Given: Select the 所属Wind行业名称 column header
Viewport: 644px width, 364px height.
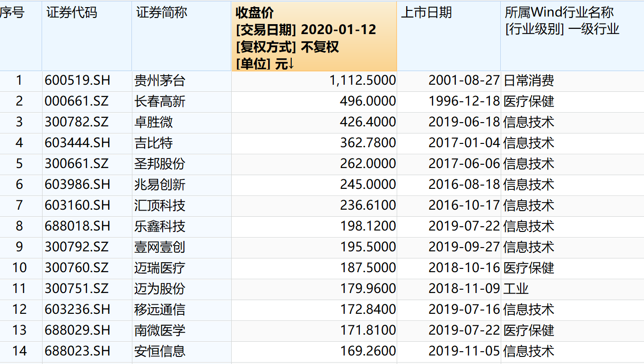Looking at the screenshot, I should pyautogui.click(x=573, y=36).
